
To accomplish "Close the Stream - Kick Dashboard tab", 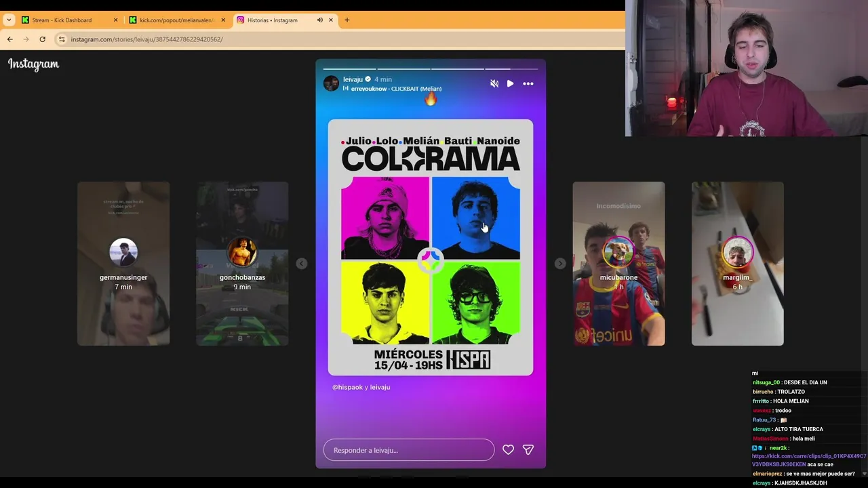I will tap(115, 20).
